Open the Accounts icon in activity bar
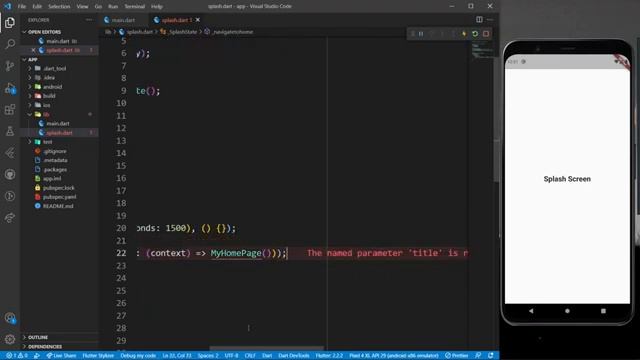Viewport: 640px width, 360px height. pos(10,318)
